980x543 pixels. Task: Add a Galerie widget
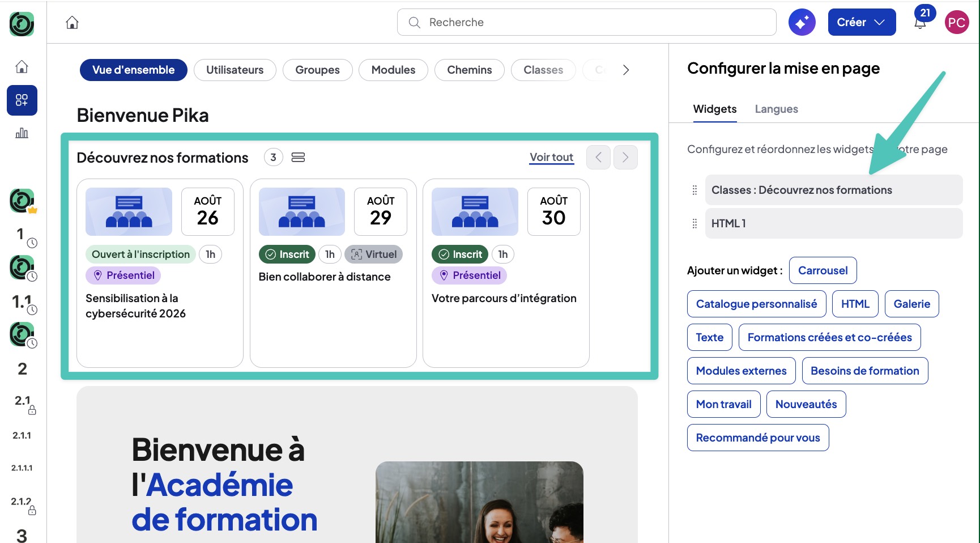[912, 304]
